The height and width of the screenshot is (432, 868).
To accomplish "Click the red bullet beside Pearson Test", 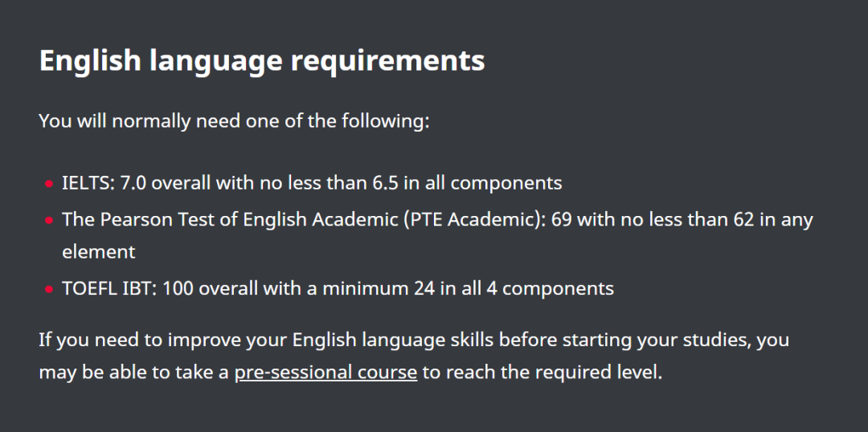I will pyautogui.click(x=49, y=220).
